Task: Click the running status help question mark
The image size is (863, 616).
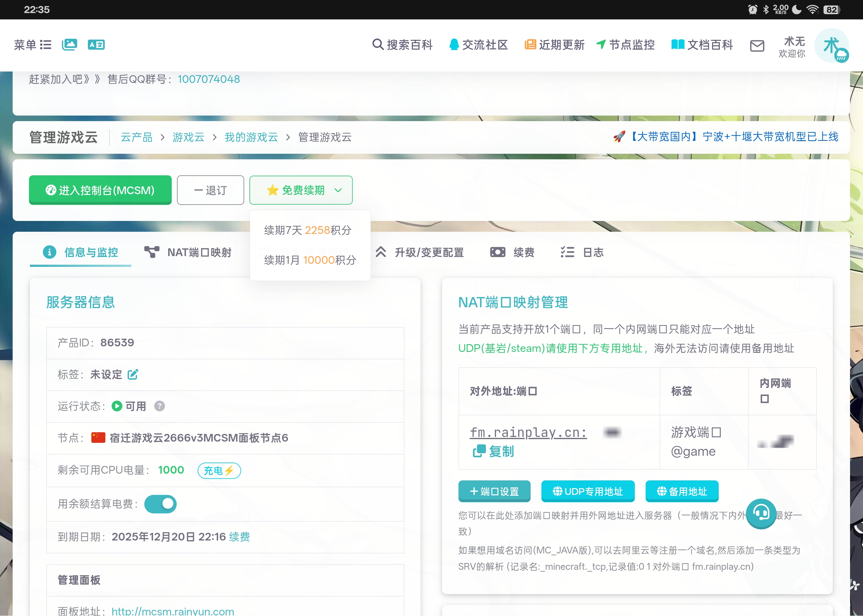Action: pyautogui.click(x=159, y=406)
